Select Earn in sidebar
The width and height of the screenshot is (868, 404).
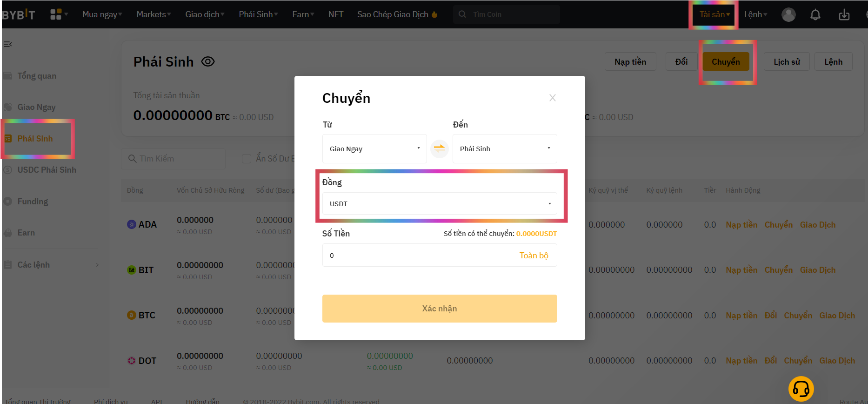point(26,233)
